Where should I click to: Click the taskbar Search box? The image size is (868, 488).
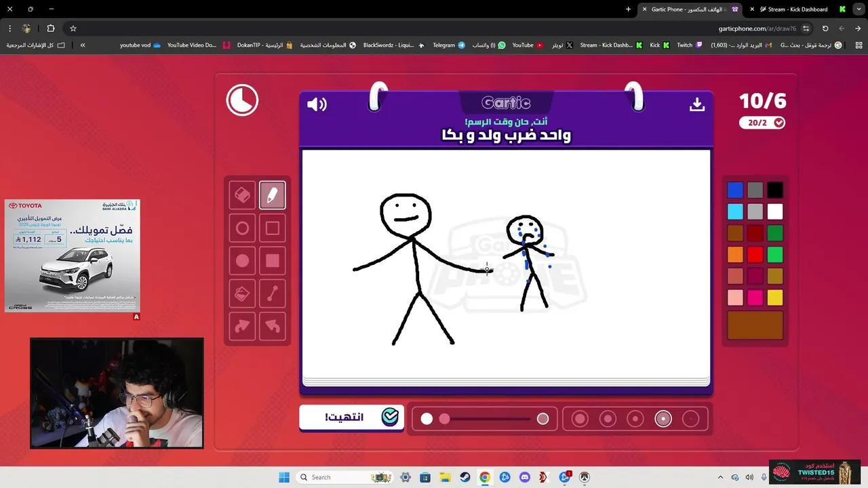click(x=346, y=477)
